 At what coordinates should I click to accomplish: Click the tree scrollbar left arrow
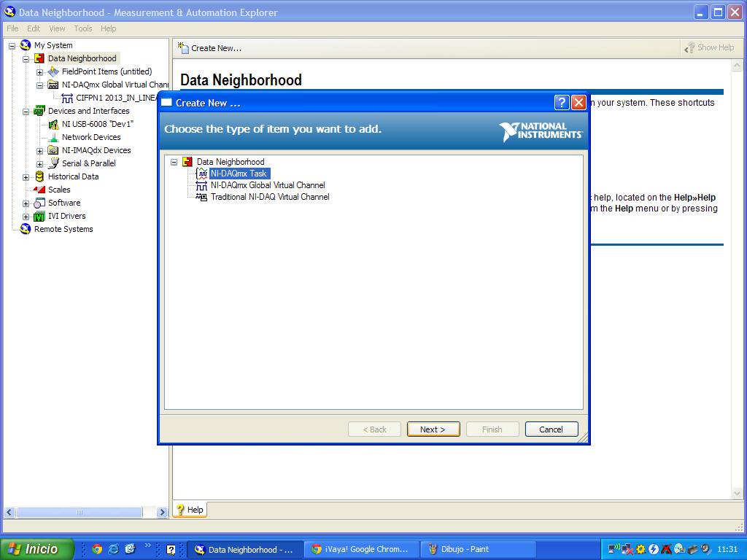[9, 513]
